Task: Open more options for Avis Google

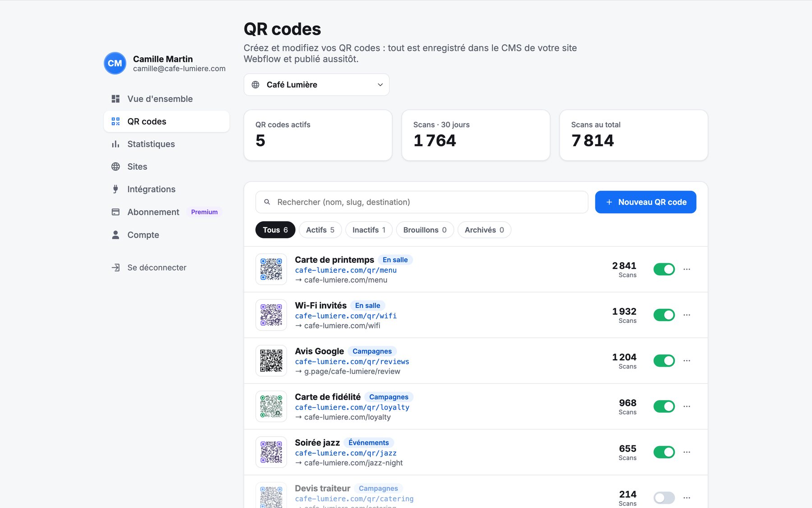Action: pos(687,360)
